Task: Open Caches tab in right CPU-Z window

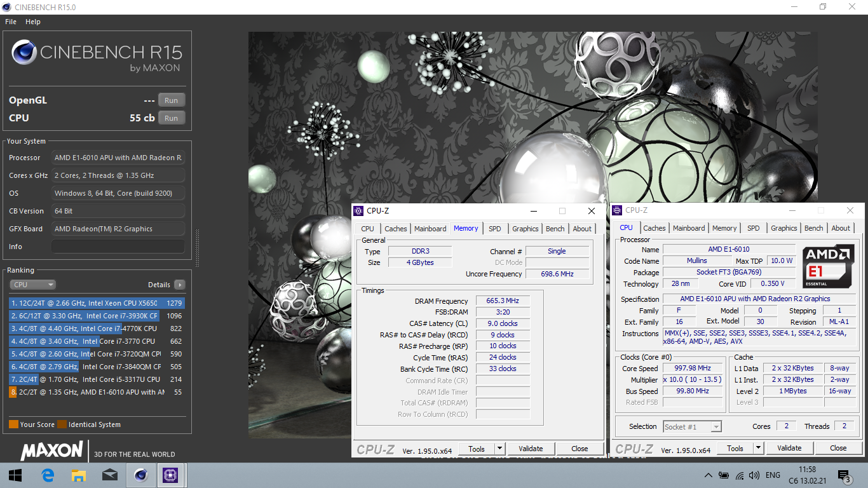Action: pos(654,228)
